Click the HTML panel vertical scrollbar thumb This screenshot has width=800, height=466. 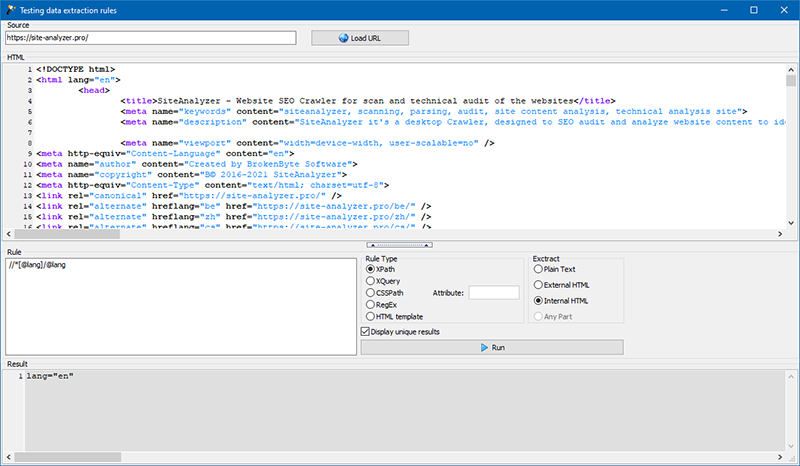(x=791, y=80)
